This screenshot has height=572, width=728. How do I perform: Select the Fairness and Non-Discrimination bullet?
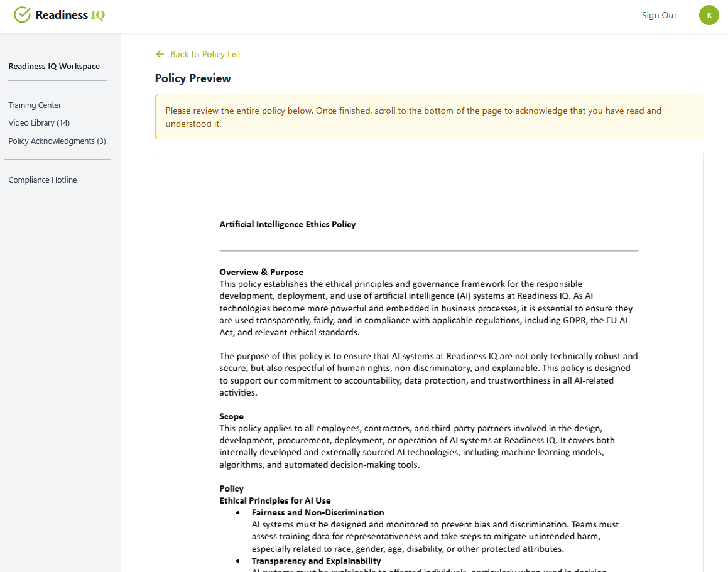pos(318,512)
